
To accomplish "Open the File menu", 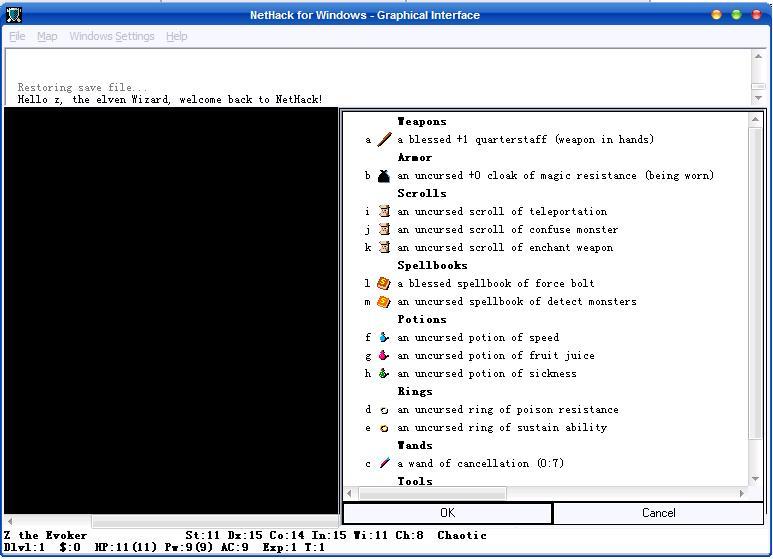I will [17, 36].
